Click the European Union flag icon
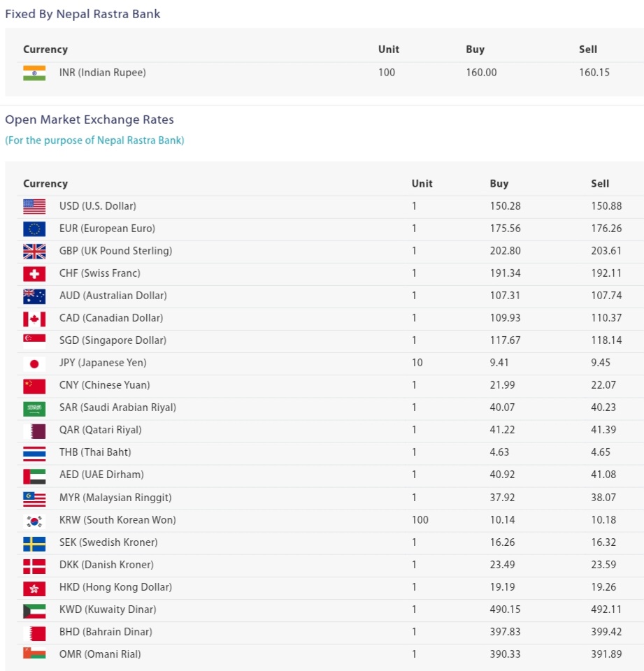This screenshot has width=644, height=671. (34, 229)
